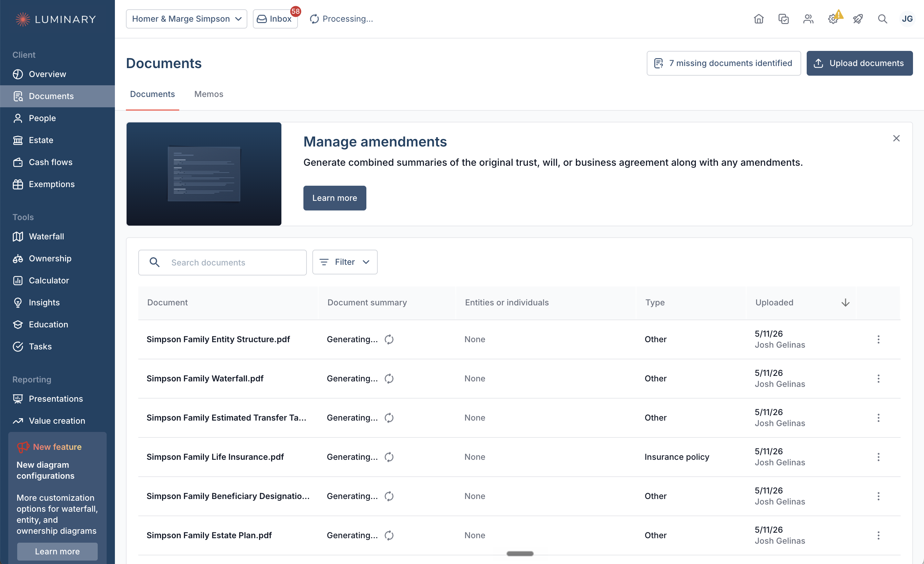
Task: Open the home icon in top bar
Action: click(759, 19)
